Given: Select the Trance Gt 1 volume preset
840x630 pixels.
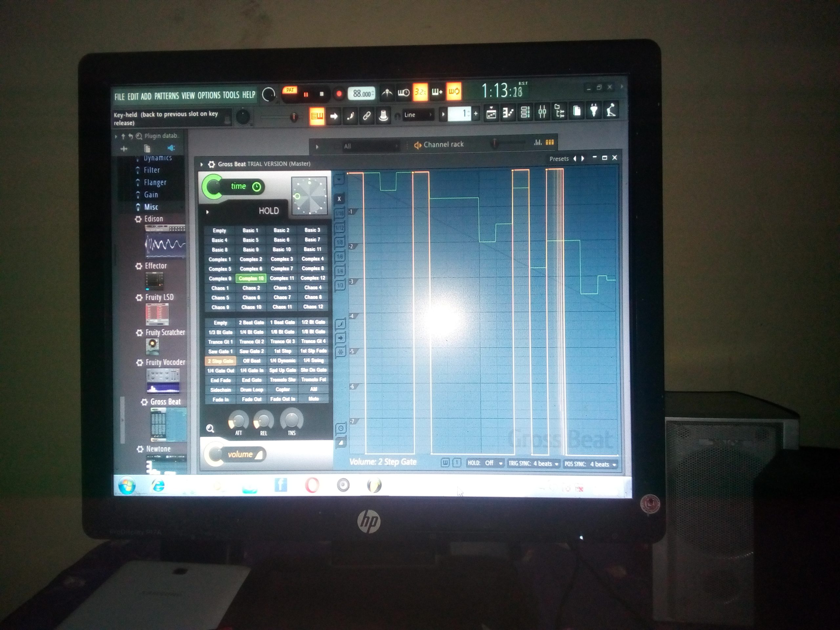Looking at the screenshot, I should pyautogui.click(x=220, y=342).
